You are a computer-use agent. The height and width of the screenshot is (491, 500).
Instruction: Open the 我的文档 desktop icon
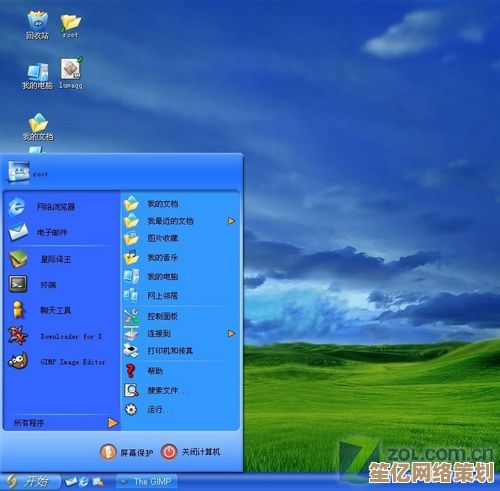(38, 127)
